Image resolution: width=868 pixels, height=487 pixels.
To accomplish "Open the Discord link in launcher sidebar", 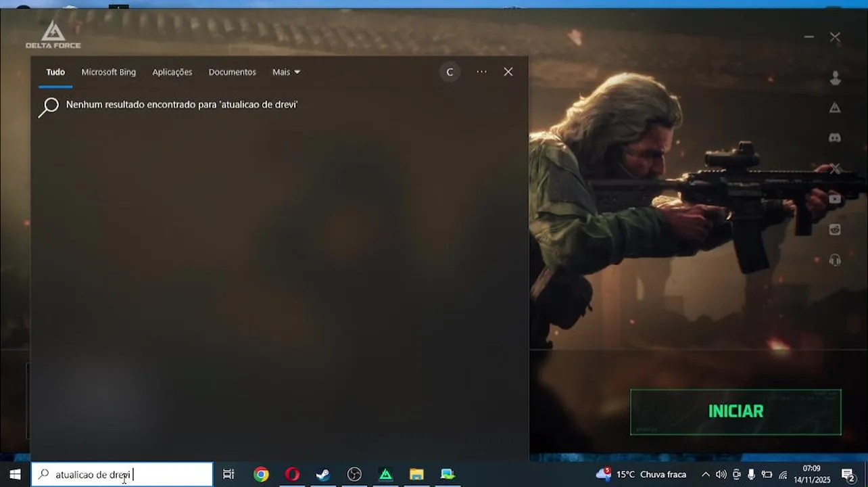I will pyautogui.click(x=835, y=137).
